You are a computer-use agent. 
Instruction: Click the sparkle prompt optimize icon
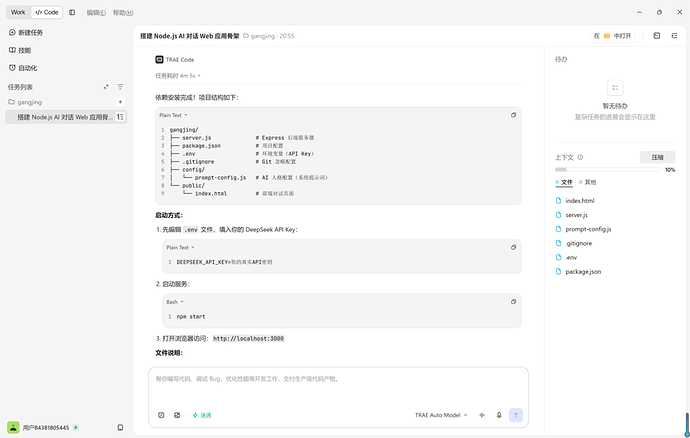pyautogui.click(x=482, y=415)
